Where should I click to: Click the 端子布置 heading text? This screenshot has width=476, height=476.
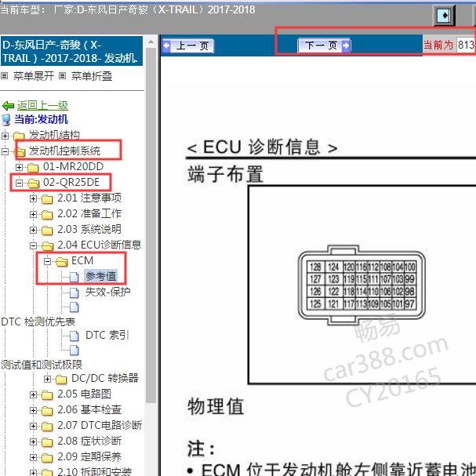[x=225, y=174]
